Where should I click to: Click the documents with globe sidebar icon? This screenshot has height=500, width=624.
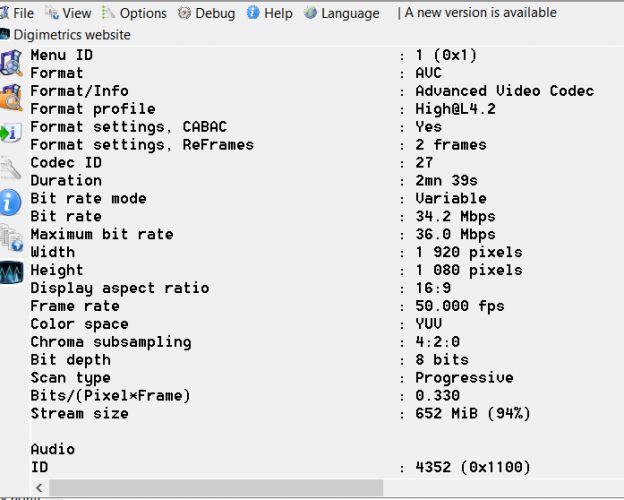pos(11,238)
